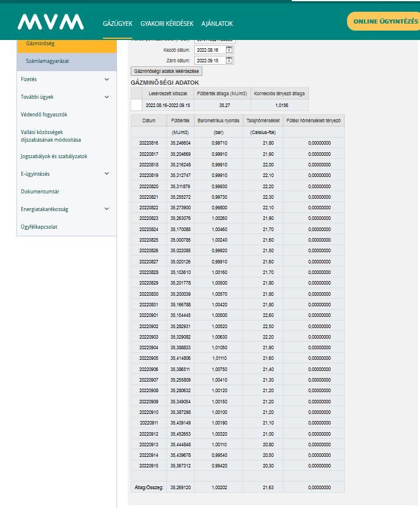
Task: Open the Fizetés sidebar link
Action: (x=28, y=79)
